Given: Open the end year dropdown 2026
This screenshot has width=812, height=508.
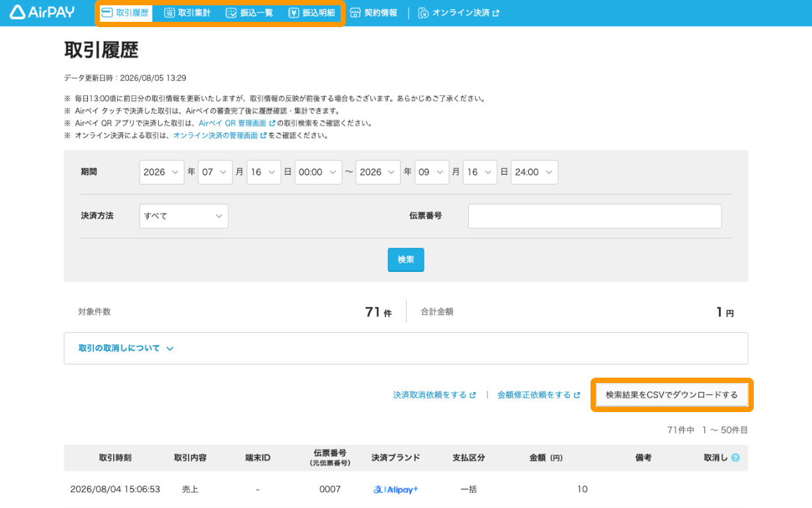Looking at the screenshot, I should click(x=378, y=172).
